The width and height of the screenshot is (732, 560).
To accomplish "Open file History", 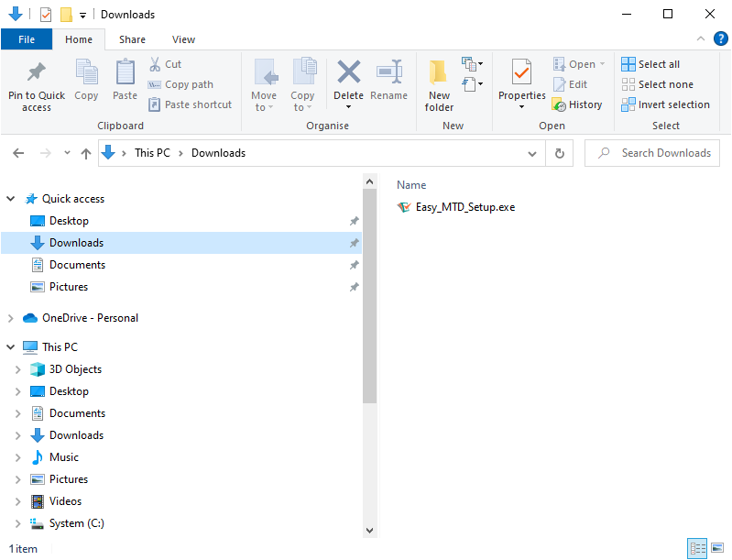I will click(577, 104).
